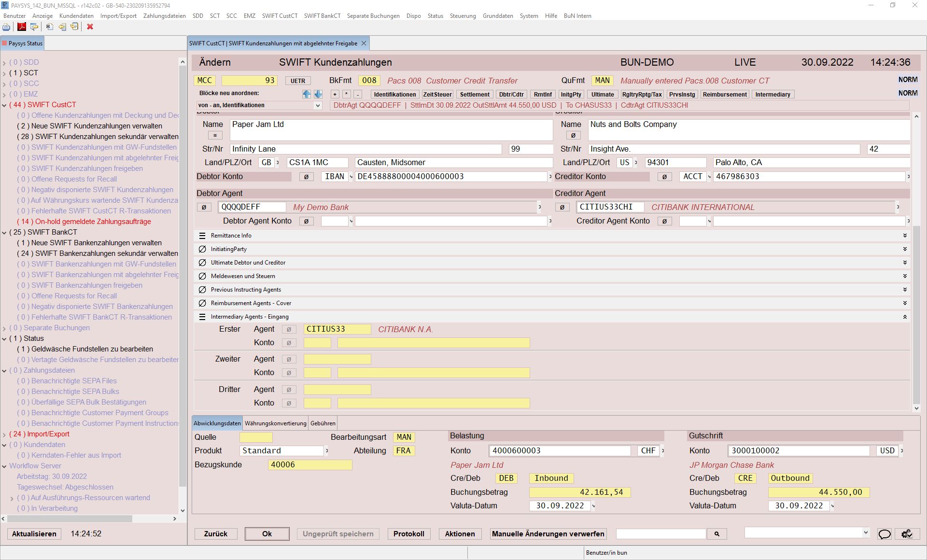Screen dimensions: 927x560
Task: Click the Debtor Name field Paper Jam Ltd
Action: (x=391, y=129)
